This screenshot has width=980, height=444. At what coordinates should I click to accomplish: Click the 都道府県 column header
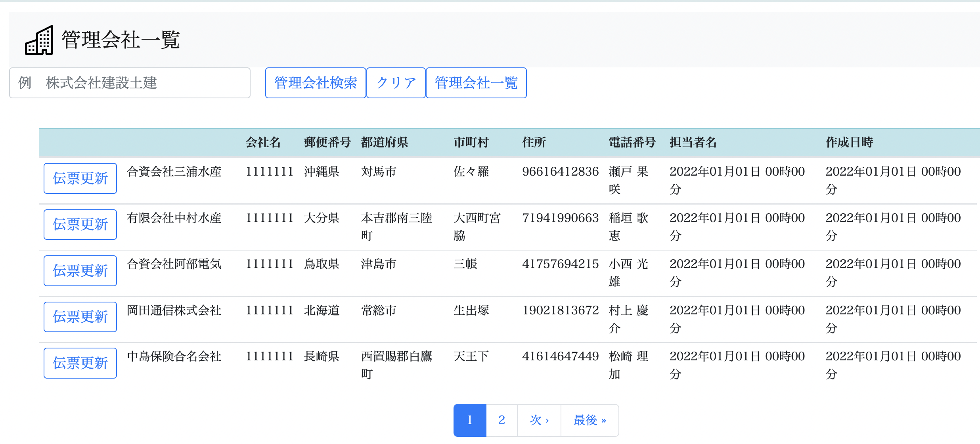[x=385, y=142]
